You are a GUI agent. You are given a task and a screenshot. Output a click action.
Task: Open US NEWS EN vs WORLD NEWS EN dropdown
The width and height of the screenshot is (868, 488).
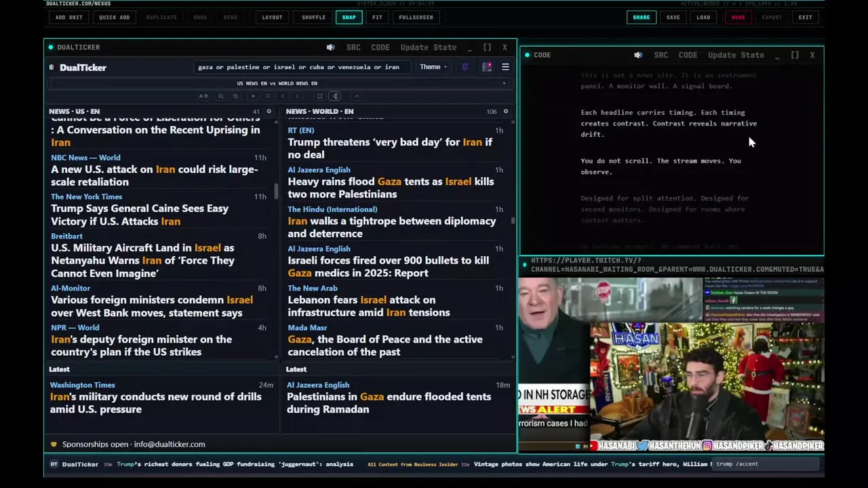point(279,83)
